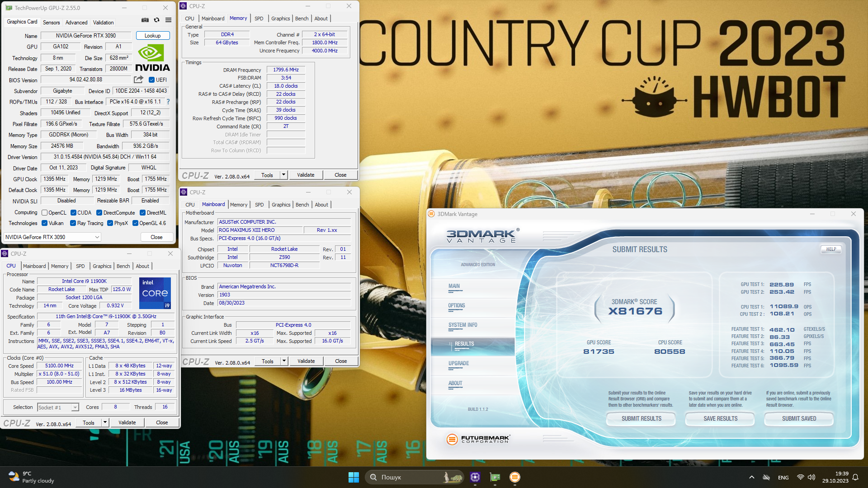This screenshot has width=868, height=488.
Task: Click the 3DMark Vantage HELP icon
Action: (831, 249)
